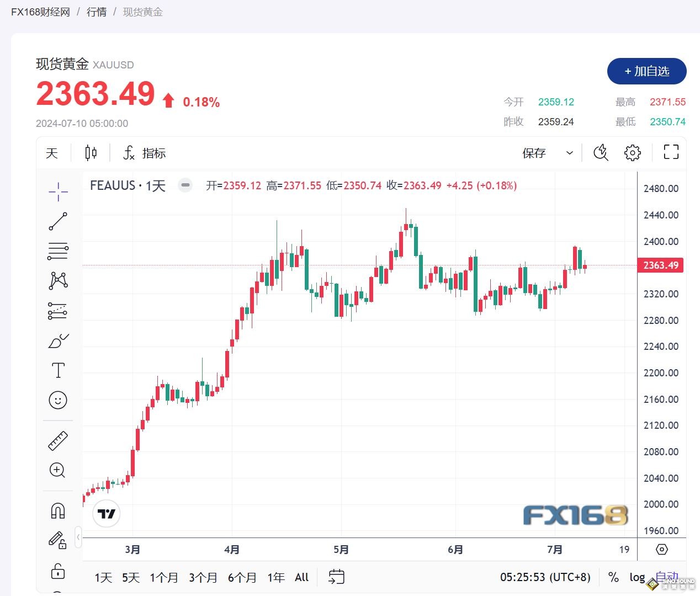Screen dimensions: 700x596
Task: Toggle lock all drawing tools
Action: pyautogui.click(x=58, y=571)
